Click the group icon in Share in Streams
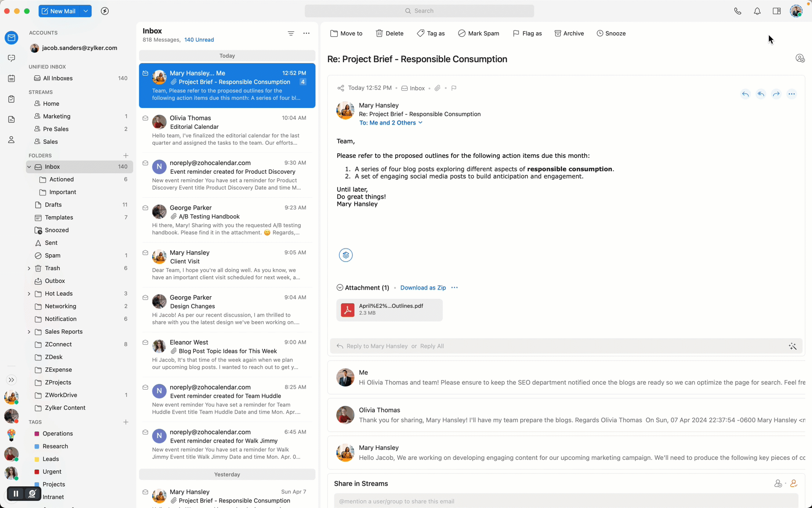This screenshot has height=508, width=812. pyautogui.click(x=778, y=484)
